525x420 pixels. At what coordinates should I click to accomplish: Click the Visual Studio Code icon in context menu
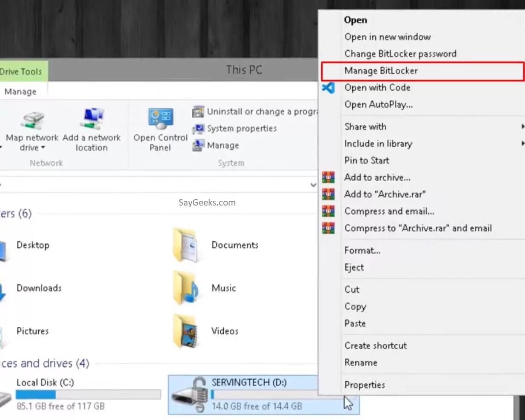click(328, 88)
